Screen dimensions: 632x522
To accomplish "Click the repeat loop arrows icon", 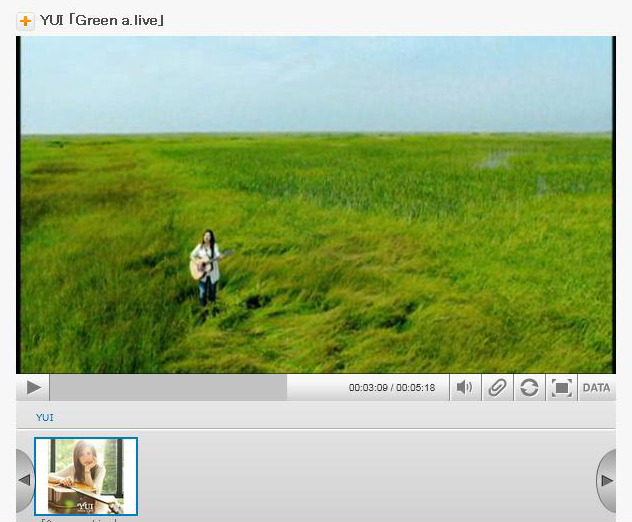I will click(x=529, y=388).
